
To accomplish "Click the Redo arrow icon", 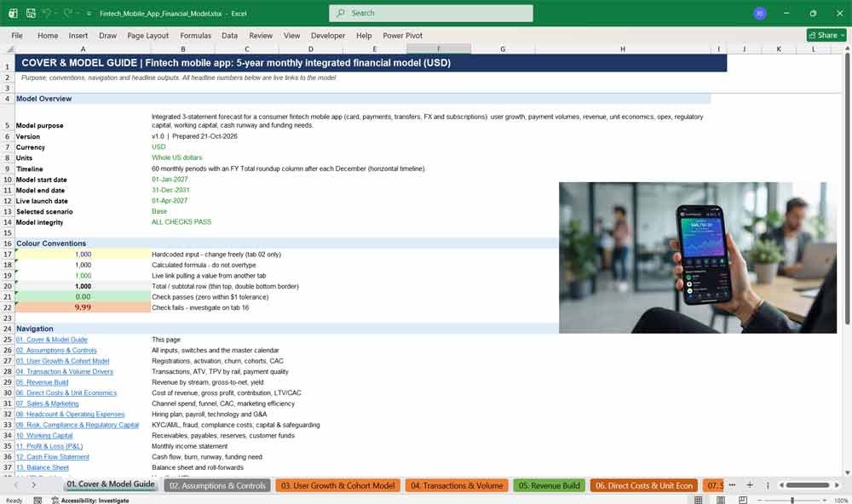I will [68, 13].
